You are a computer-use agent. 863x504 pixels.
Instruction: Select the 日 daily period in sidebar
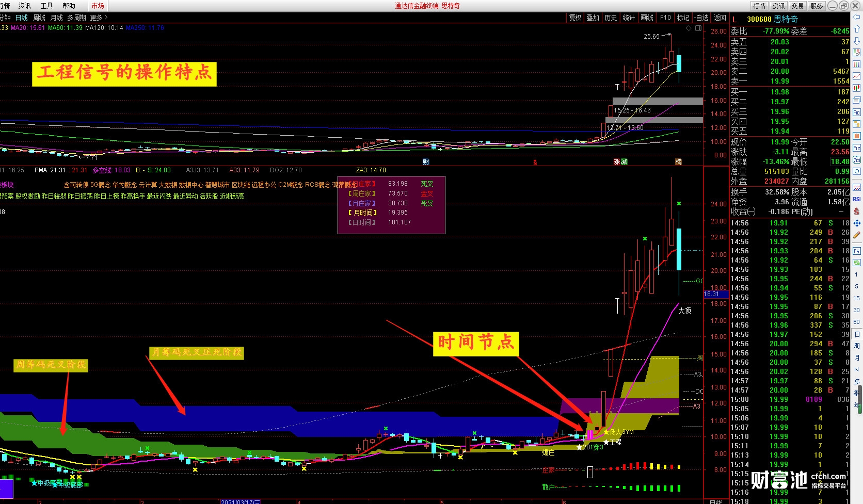click(x=857, y=334)
